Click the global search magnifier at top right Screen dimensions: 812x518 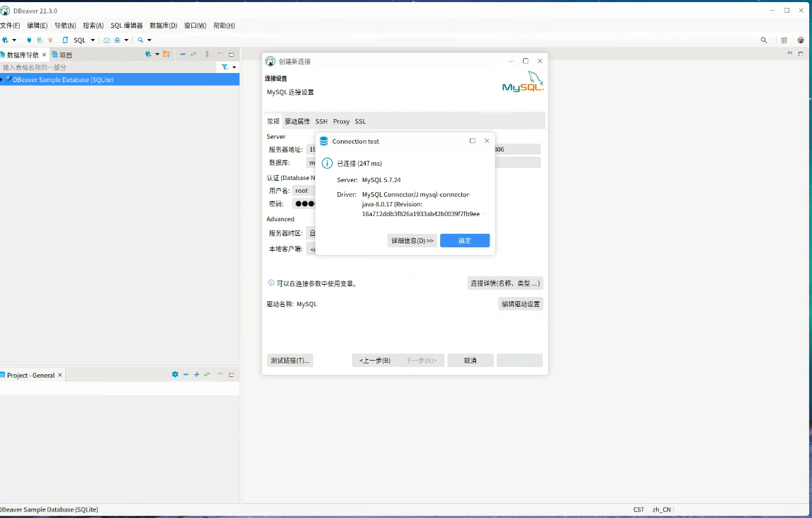click(764, 40)
